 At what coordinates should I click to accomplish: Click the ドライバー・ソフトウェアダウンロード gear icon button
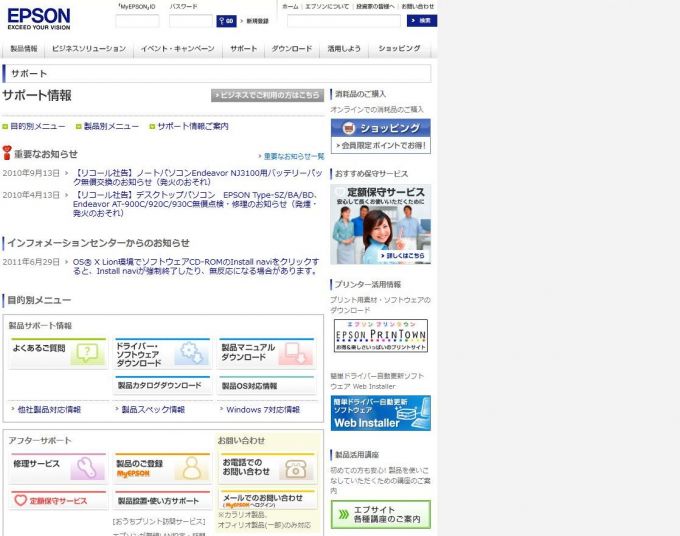tap(162, 353)
